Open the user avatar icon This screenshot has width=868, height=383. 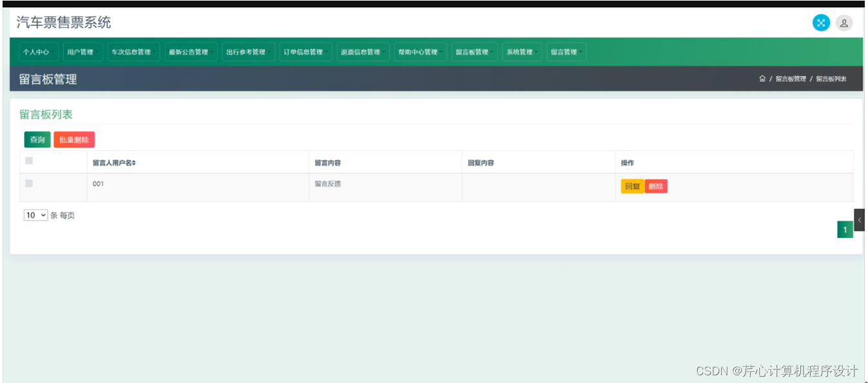pos(844,23)
